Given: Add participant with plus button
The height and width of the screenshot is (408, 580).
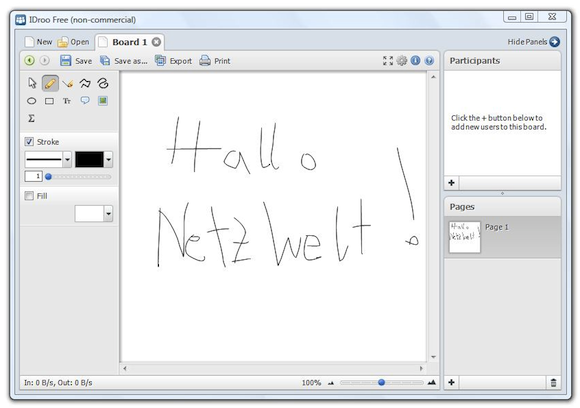Looking at the screenshot, I should (x=452, y=183).
